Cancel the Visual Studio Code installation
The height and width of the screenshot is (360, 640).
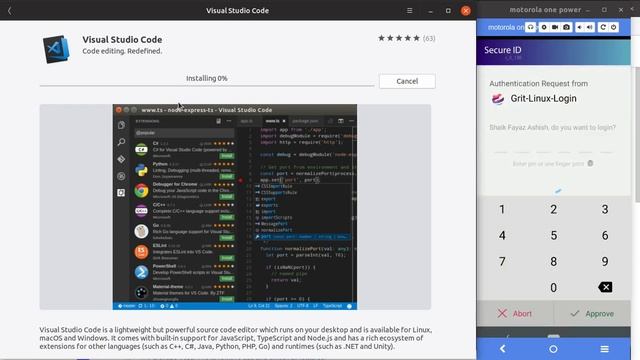[407, 81]
